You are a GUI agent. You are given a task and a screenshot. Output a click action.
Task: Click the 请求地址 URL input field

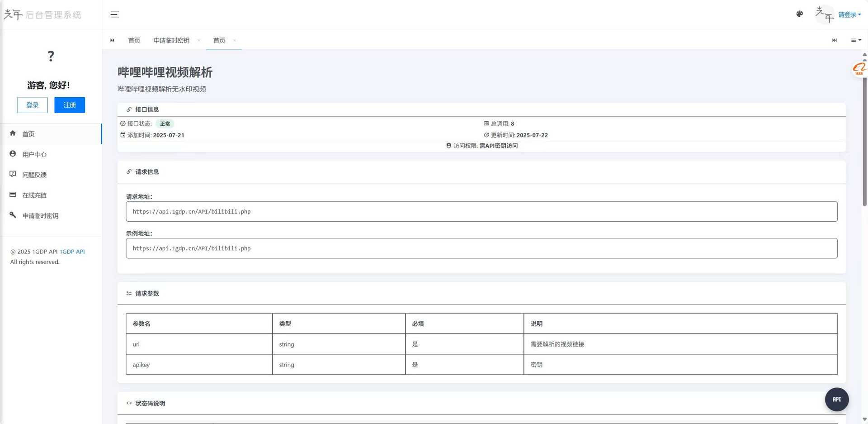(481, 211)
